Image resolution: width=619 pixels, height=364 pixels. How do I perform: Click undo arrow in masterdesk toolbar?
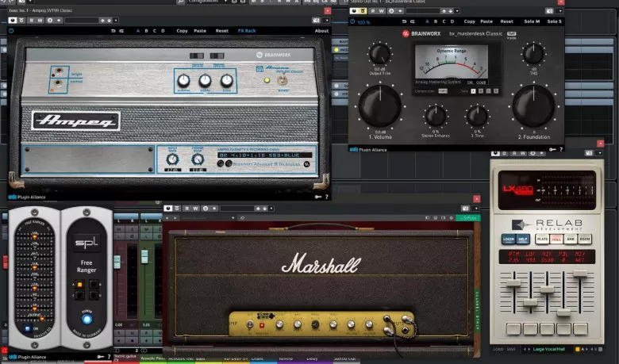(404, 21)
